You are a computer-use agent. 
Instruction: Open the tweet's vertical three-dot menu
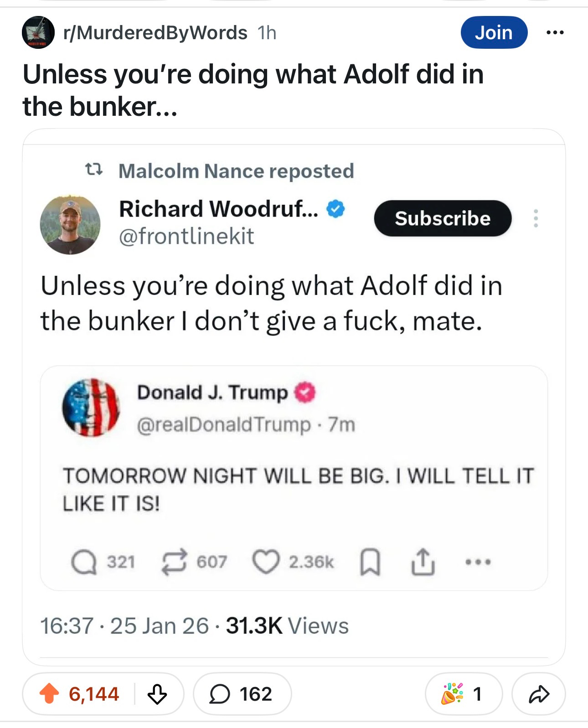pyautogui.click(x=536, y=218)
